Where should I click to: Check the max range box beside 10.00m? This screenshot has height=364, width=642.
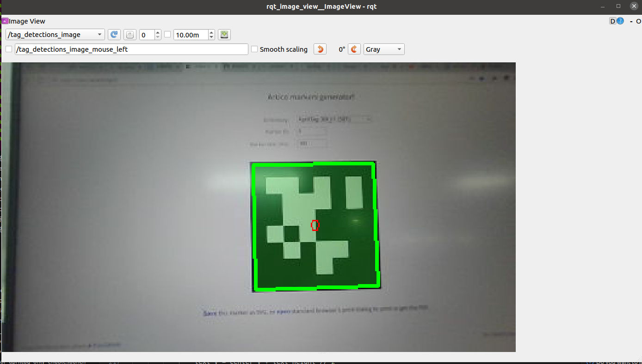pos(167,35)
